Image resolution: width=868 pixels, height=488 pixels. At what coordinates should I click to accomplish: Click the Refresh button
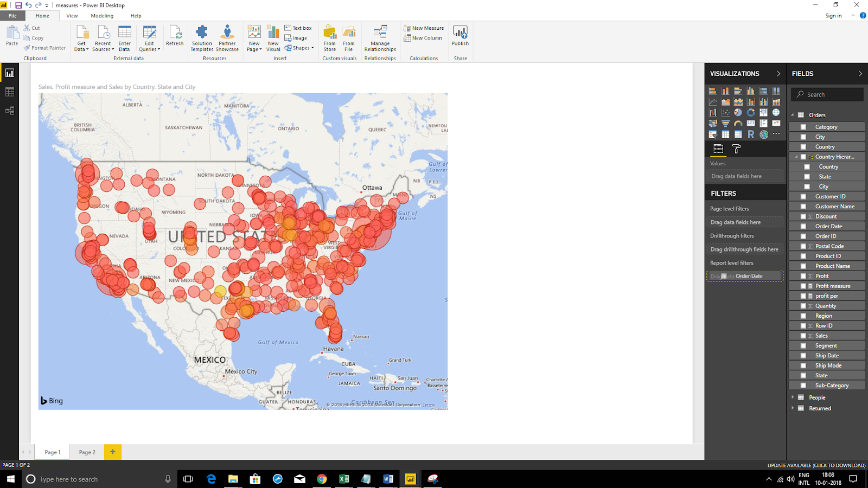[x=175, y=36]
